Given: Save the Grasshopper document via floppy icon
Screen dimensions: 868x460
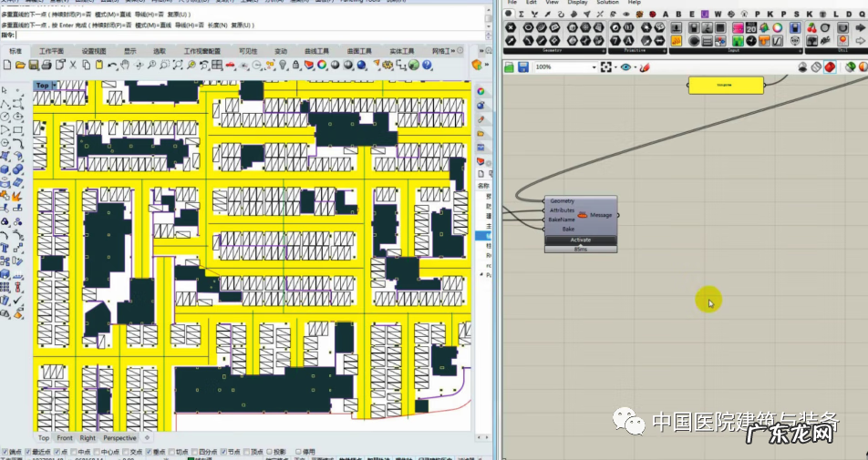Looking at the screenshot, I should click(x=522, y=67).
